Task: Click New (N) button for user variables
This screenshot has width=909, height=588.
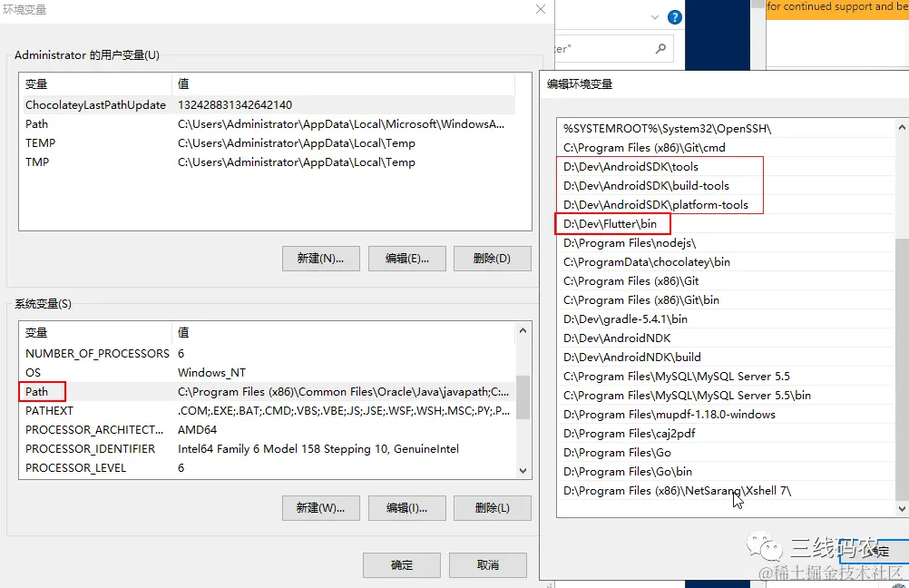Action: tap(320, 259)
